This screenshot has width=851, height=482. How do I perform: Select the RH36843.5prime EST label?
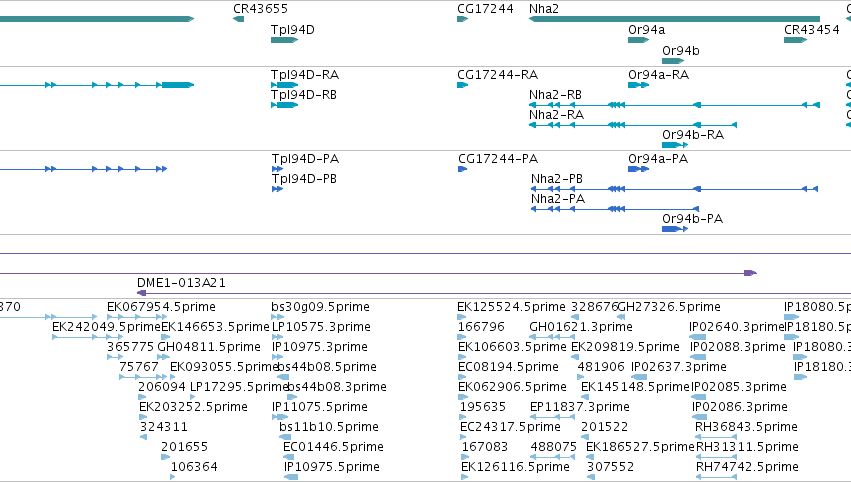click(x=746, y=427)
